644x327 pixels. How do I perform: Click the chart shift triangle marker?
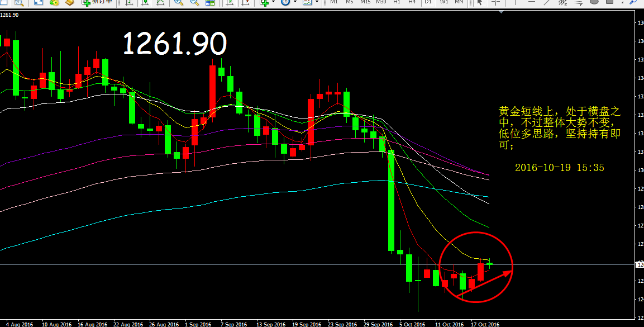coord(500,12)
